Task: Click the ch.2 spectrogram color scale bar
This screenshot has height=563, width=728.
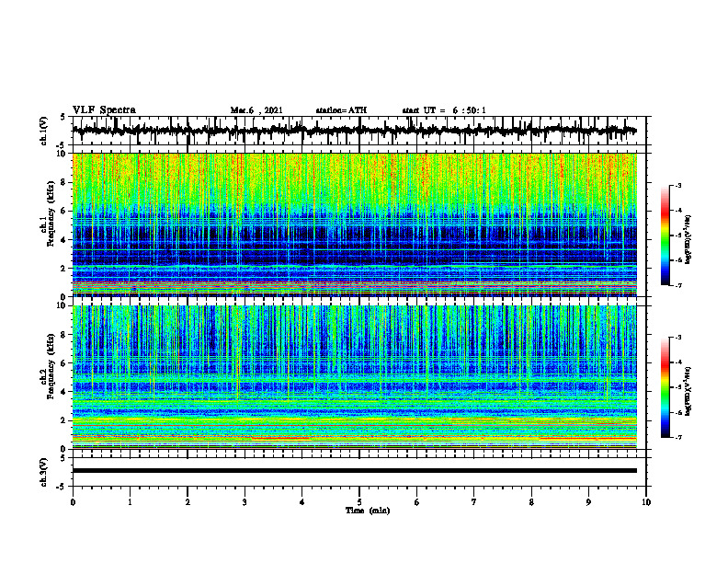Action: [x=665, y=387]
